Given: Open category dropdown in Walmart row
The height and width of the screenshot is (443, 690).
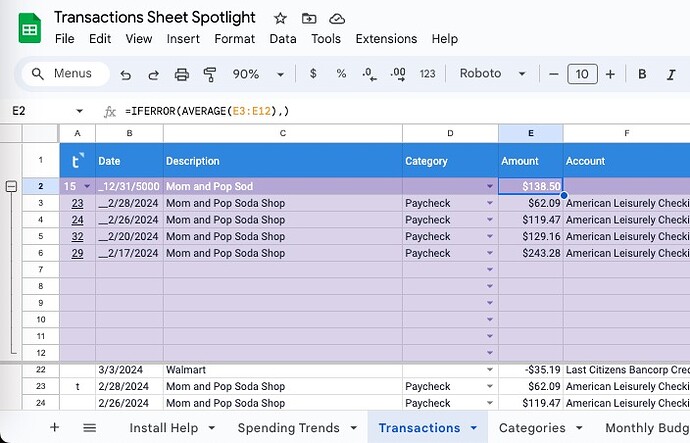Looking at the screenshot, I should tap(489, 370).
